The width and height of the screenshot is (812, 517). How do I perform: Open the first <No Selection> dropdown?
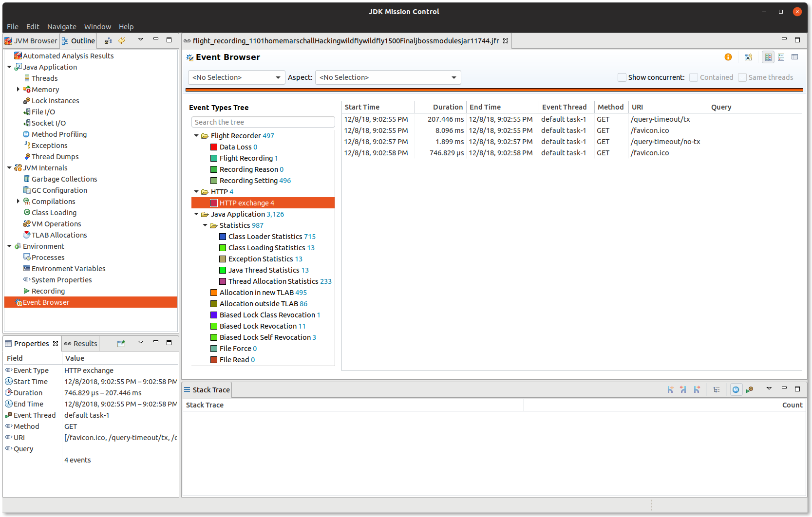tap(237, 77)
